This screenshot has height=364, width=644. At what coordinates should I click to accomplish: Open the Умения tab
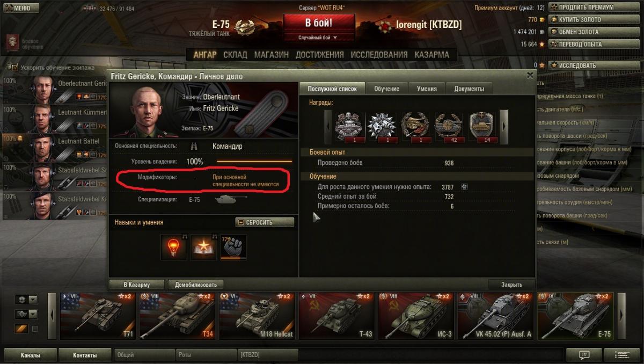coord(427,89)
